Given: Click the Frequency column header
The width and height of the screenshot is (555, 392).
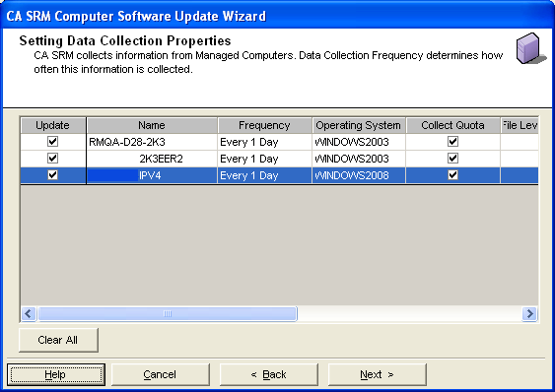Looking at the screenshot, I should click(264, 125).
